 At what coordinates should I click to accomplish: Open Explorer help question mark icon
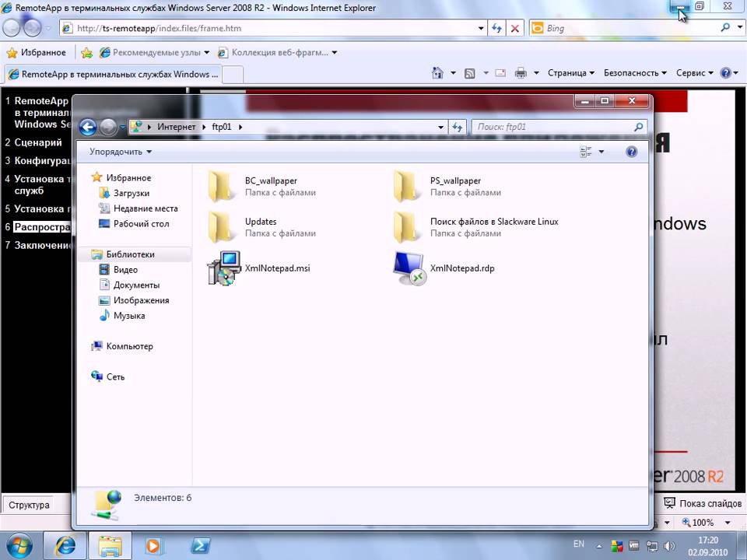click(x=632, y=152)
